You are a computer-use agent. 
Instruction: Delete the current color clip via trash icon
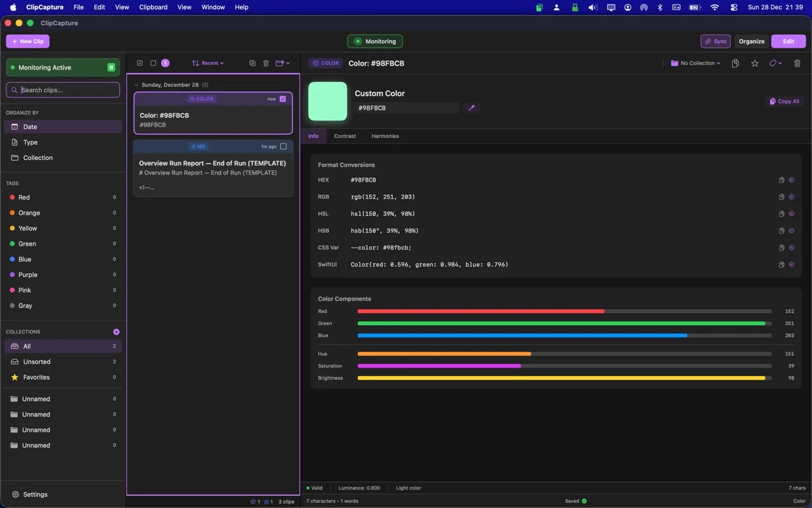[x=797, y=63]
